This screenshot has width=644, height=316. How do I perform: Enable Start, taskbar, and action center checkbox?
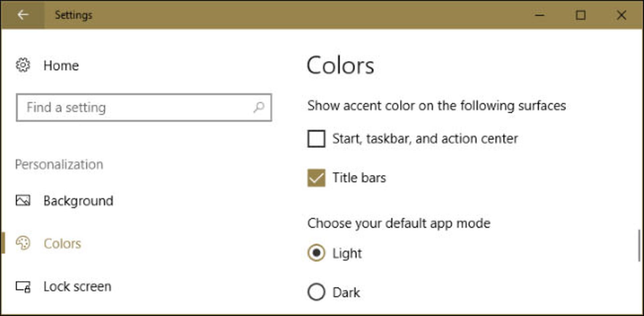coord(316,139)
